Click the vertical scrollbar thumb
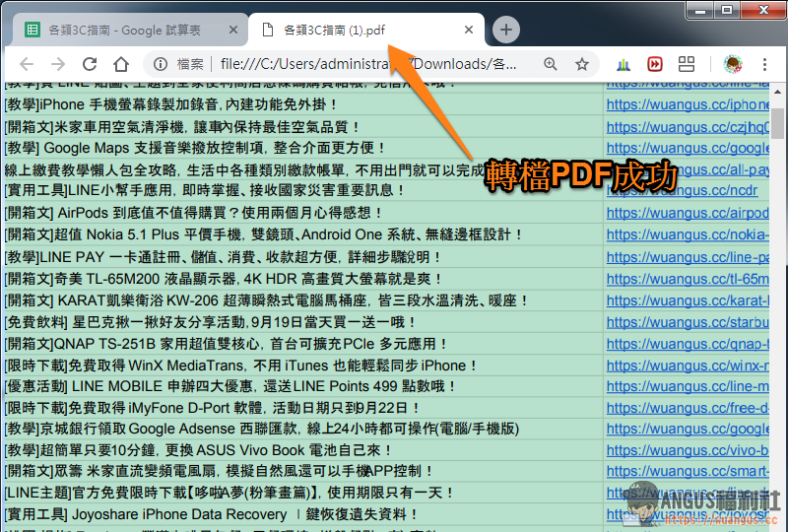The width and height of the screenshot is (788, 532). 777,123
